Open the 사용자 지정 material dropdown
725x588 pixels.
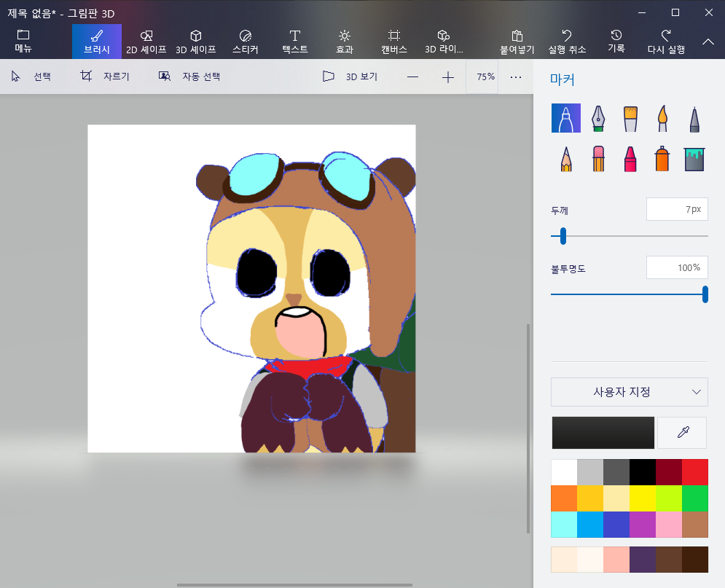pos(630,392)
